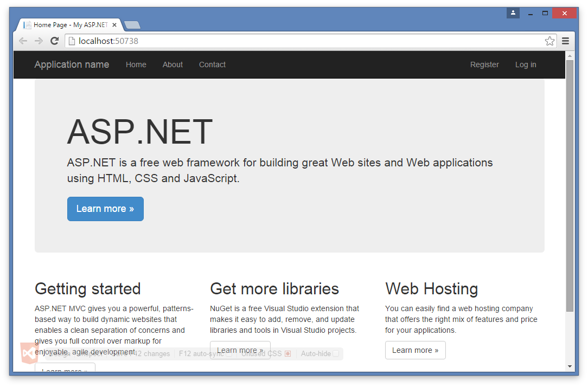Focus the localhost:50738 address bar
The height and width of the screenshot is (387, 588).
(x=311, y=41)
